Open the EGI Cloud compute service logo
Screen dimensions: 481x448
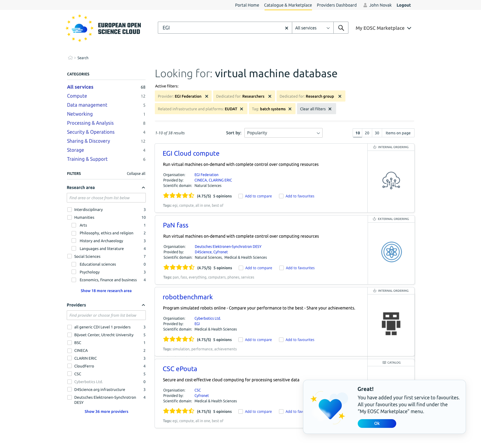[391, 181]
